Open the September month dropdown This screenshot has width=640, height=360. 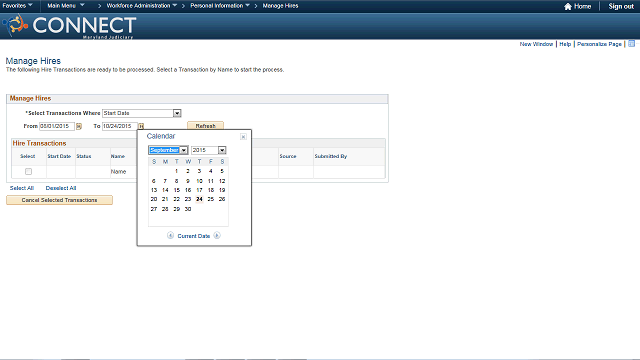pyautogui.click(x=184, y=150)
